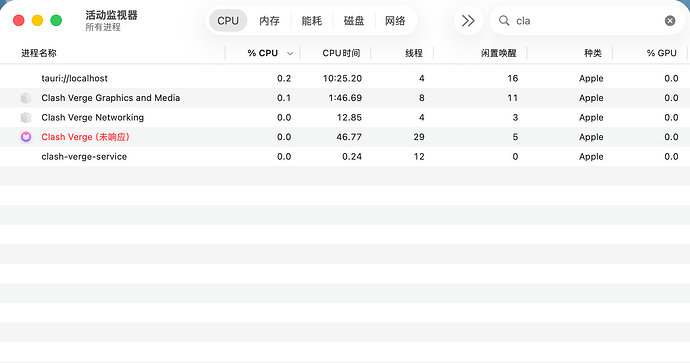Sort by 线程 column header
Image resolution: width=690 pixels, height=363 pixels.
[414, 53]
